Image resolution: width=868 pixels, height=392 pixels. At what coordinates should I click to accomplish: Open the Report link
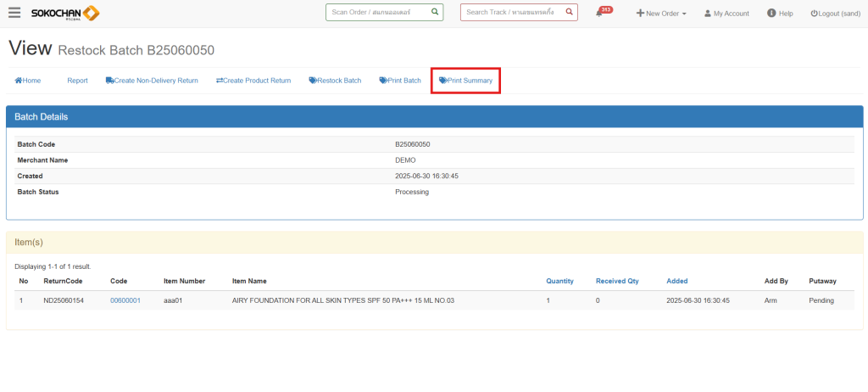[x=77, y=81]
